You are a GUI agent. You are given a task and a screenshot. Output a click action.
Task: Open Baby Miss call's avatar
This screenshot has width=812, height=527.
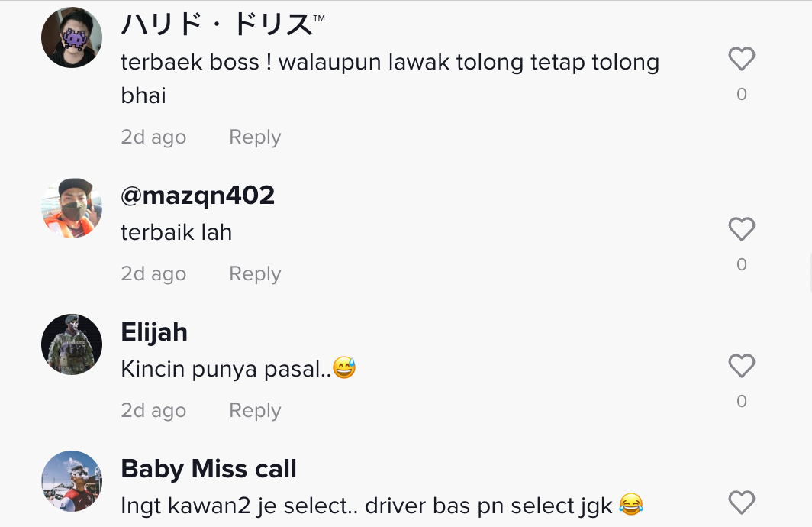pos(72,481)
